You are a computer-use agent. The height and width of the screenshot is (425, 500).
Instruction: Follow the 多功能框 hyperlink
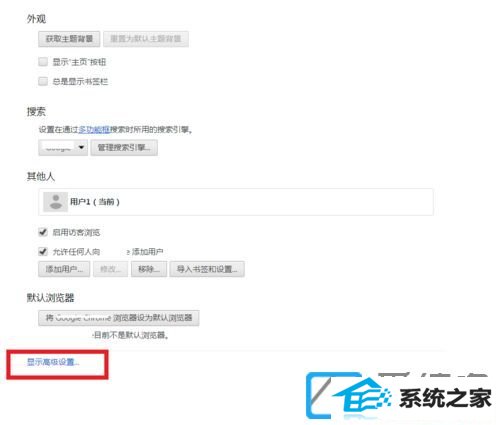pyautogui.click(x=94, y=130)
